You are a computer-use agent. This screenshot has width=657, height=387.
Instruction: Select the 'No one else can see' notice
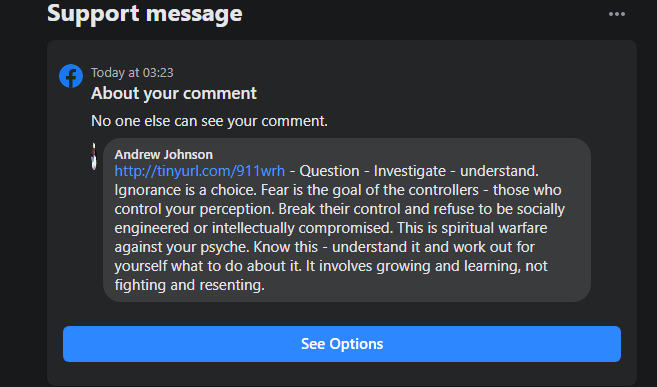[x=209, y=121]
